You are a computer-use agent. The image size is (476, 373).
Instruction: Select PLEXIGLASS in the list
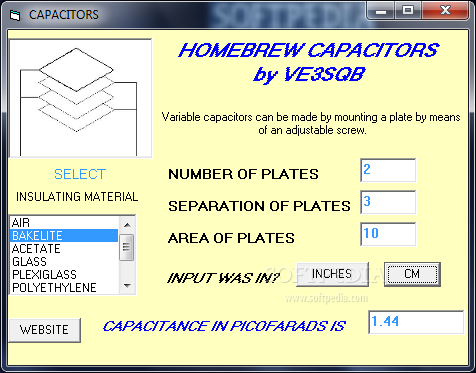(x=64, y=275)
